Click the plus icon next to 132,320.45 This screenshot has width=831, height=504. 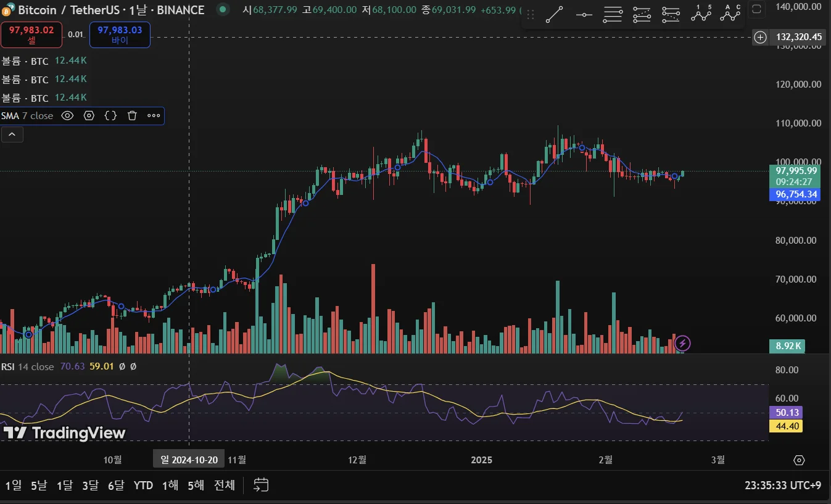click(x=761, y=37)
